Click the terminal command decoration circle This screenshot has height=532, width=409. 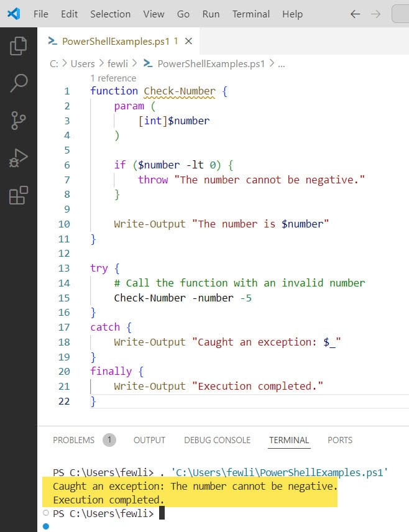click(x=46, y=513)
